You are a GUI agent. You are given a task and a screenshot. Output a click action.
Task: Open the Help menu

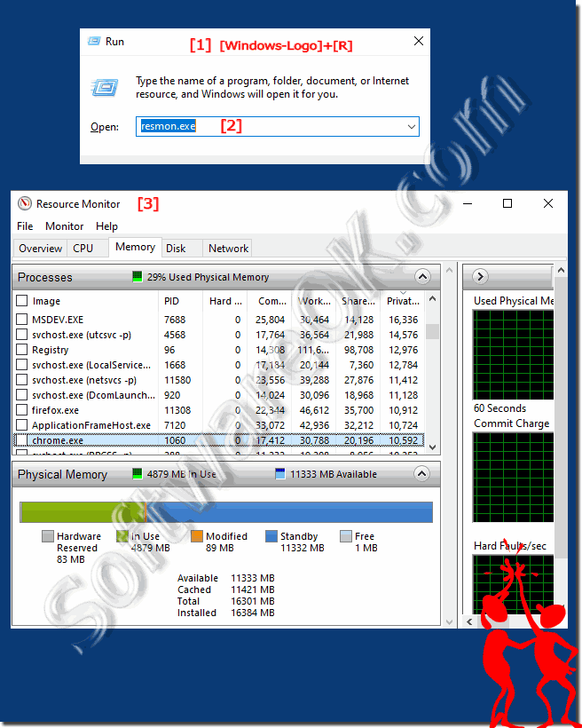click(x=106, y=226)
